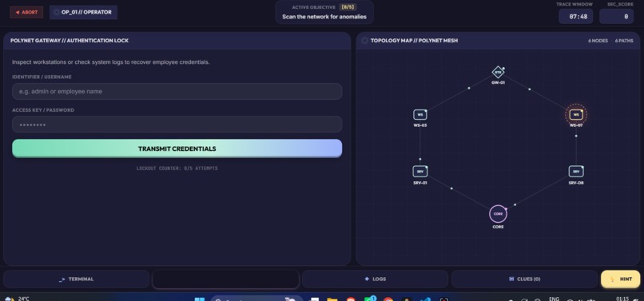Select the SRV-01 server node
Screen dimensions: 644x301
click(419, 171)
